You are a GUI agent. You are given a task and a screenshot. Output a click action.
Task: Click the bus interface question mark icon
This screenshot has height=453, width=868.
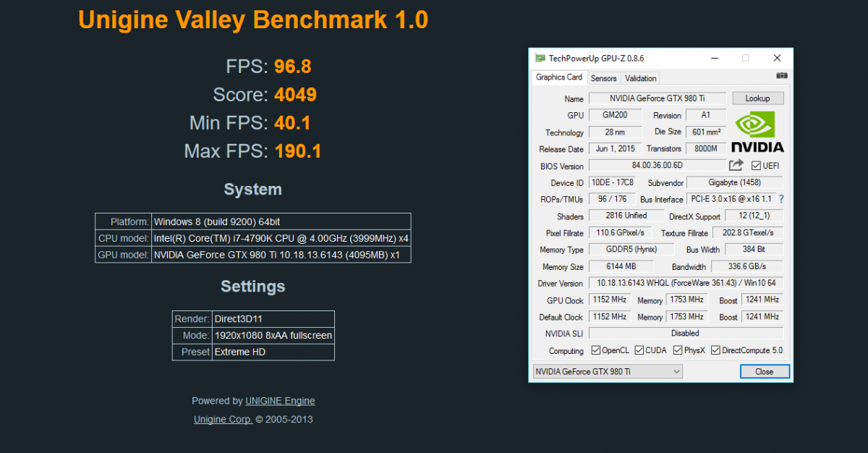click(781, 198)
